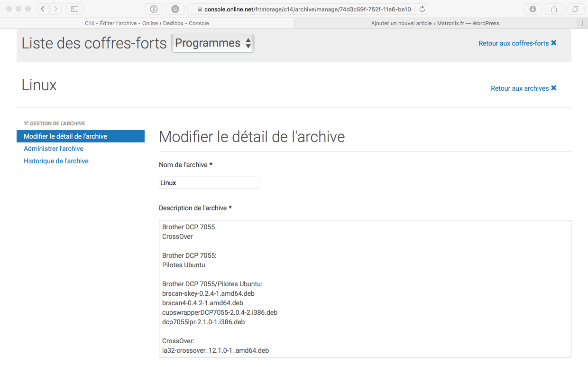Click the uBlock extension icon
Screen dimensions: 588x367
click(x=175, y=9)
